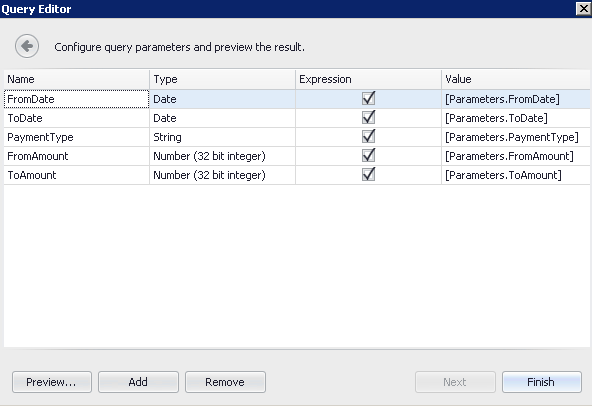Image resolution: width=592 pixels, height=406 pixels.
Task: Toggle the PaymentType Expression checkbox
Action: (368, 137)
